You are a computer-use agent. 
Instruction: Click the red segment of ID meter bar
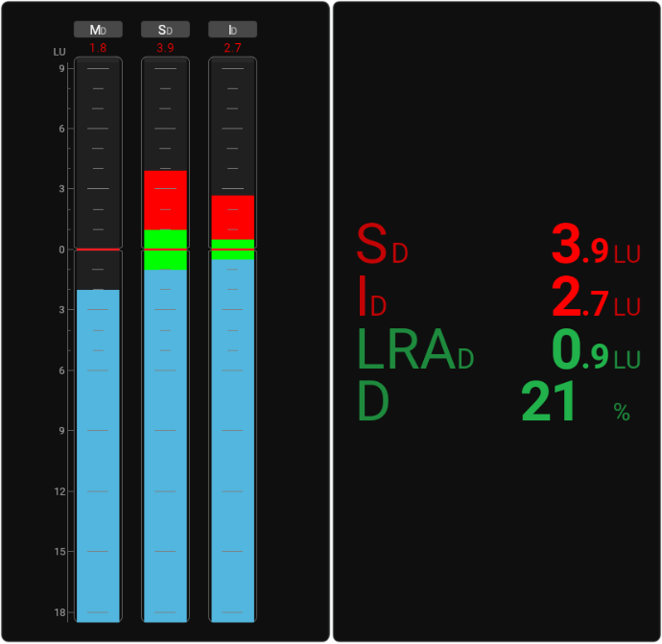[x=232, y=217]
